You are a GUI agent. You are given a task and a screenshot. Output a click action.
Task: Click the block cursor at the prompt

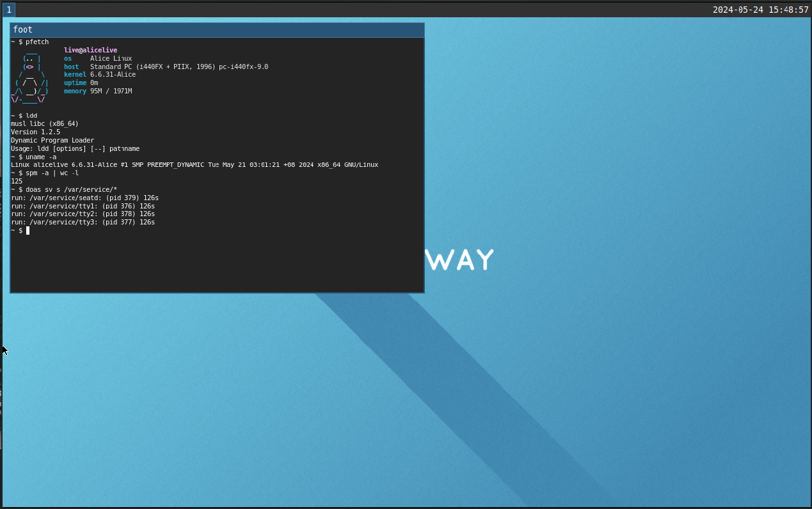pyautogui.click(x=28, y=230)
